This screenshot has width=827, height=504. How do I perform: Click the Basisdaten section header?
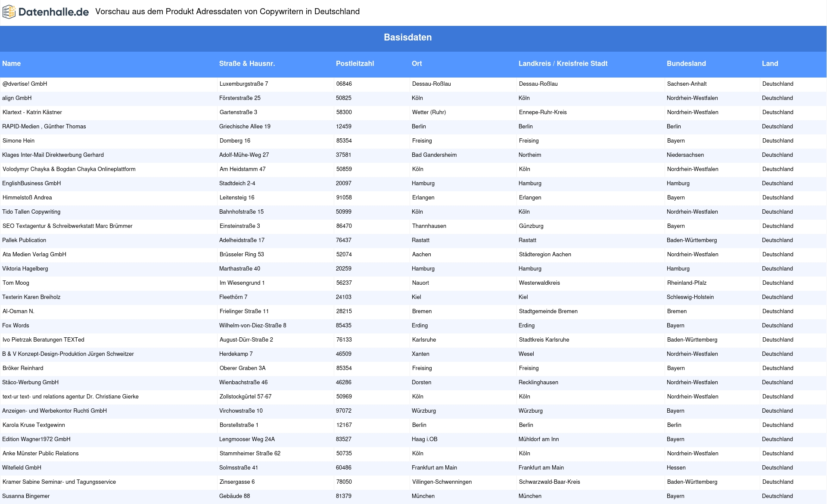(x=407, y=37)
